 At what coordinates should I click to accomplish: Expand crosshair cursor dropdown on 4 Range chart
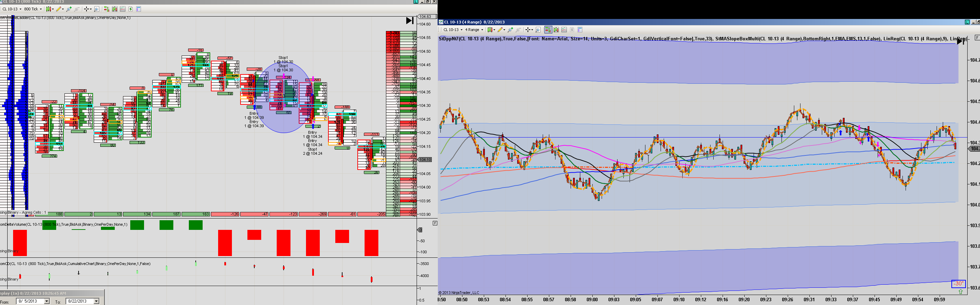pos(532,30)
